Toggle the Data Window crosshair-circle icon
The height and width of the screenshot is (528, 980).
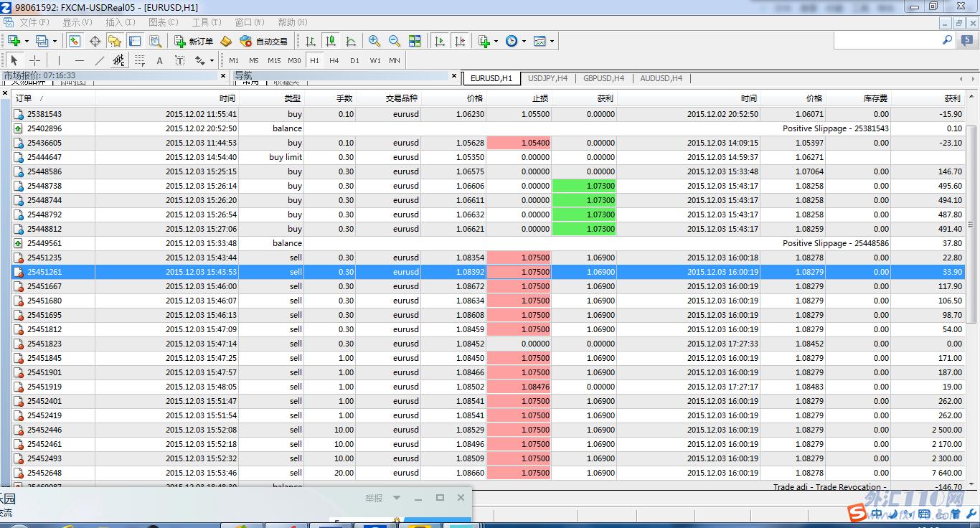[x=95, y=41]
